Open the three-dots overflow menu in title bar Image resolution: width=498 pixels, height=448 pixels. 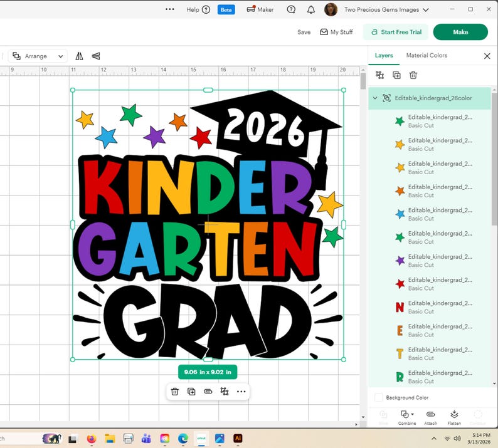coord(170,9)
